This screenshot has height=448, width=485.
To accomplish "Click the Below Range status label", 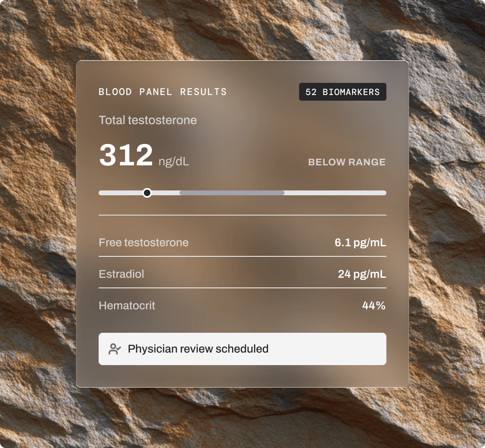I will coord(347,162).
